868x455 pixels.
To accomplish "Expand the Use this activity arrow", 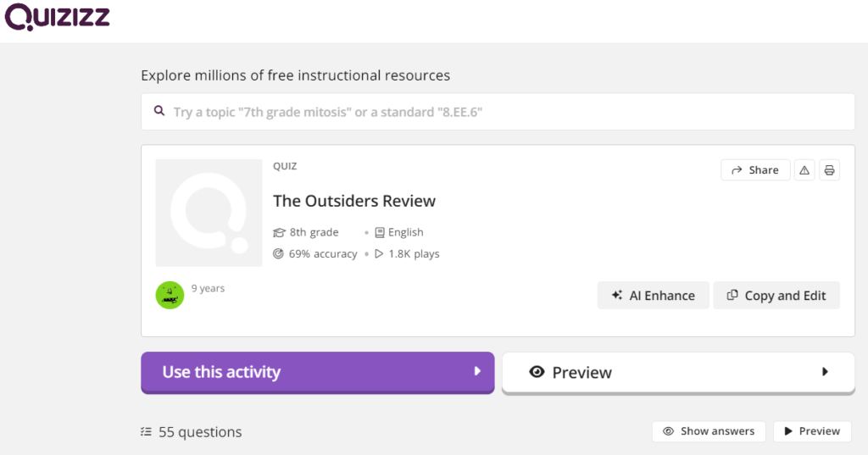I will point(477,371).
